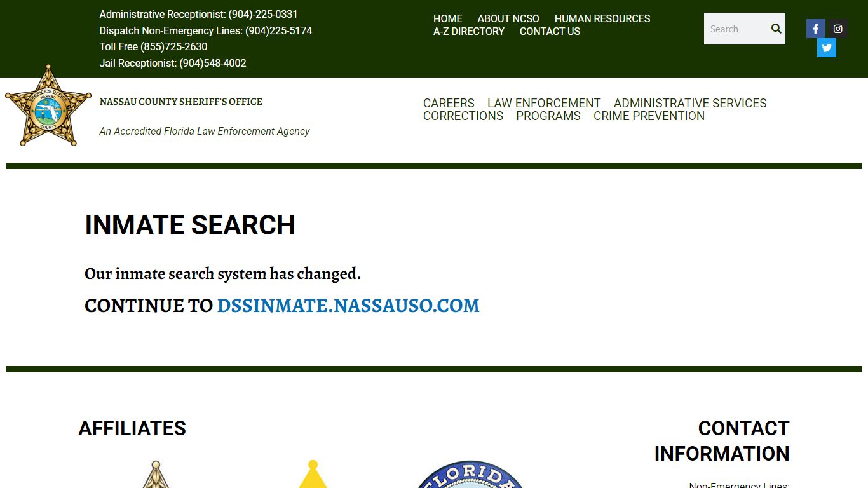
Task: Open the CAREERS menu
Action: click(449, 103)
